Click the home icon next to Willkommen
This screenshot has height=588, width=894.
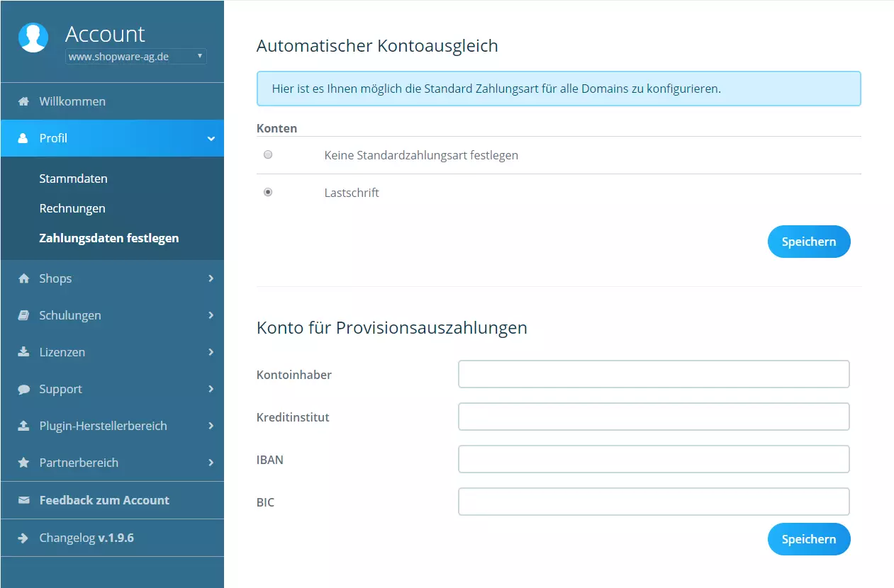23,101
